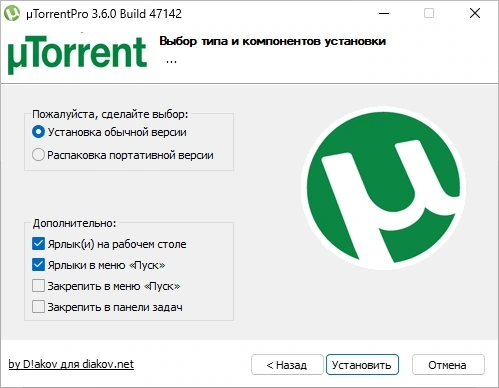Image resolution: width=499 pixels, height=388 pixels.
Task: Cancel setup with 'Отмена' button
Action: click(448, 365)
